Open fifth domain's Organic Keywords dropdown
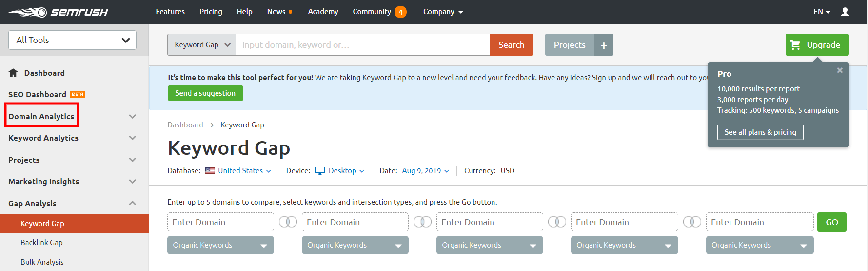 760,245
